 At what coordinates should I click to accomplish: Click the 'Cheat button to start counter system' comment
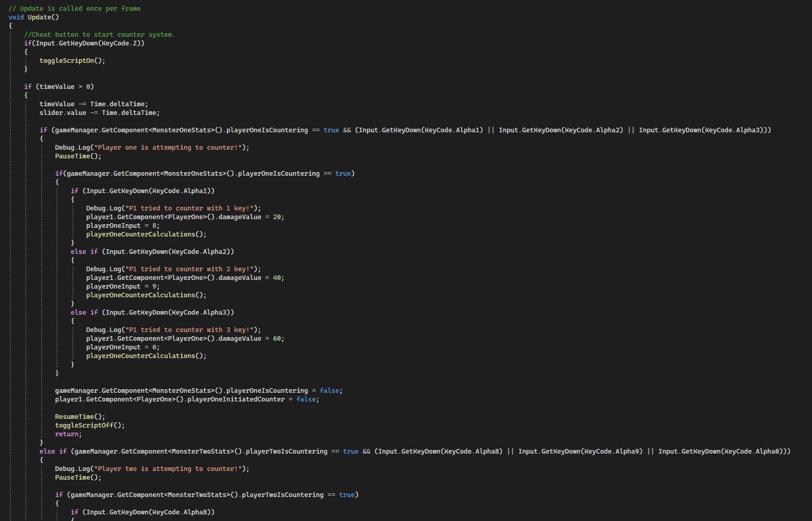(99, 35)
